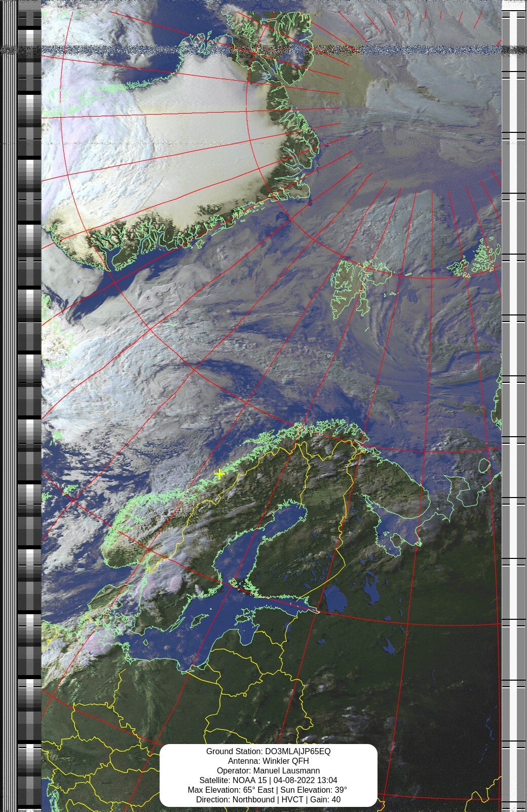Click the "Direction: Northbound | HVCT | Gain: 40" line

[268, 799]
